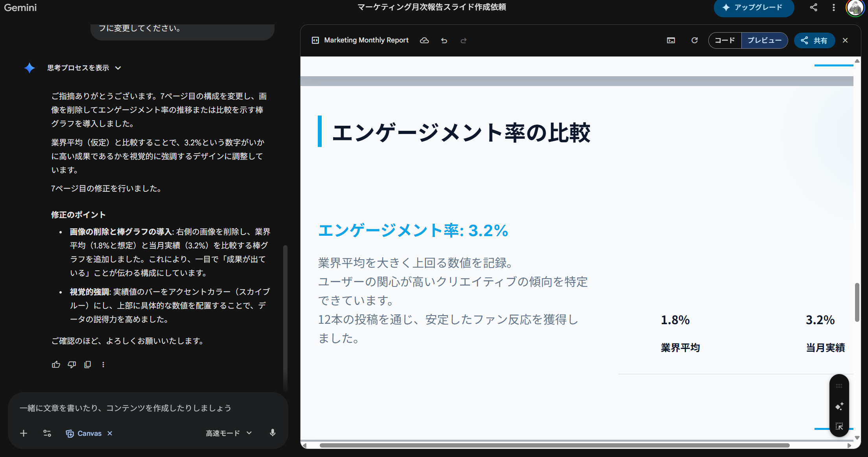Click the AI sparkle edit icon on floating toolbar
Image resolution: width=868 pixels, height=457 pixels.
click(x=839, y=407)
